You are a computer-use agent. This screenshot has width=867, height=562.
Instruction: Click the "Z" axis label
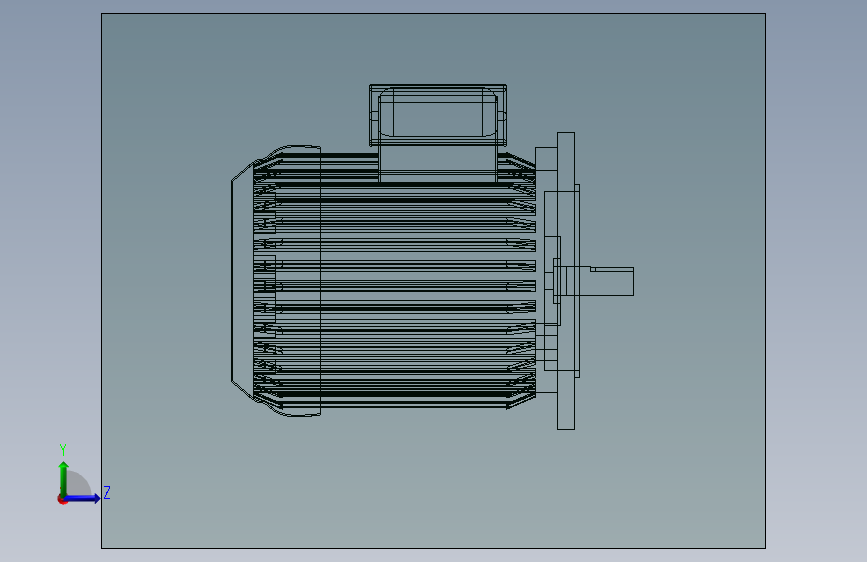107,492
